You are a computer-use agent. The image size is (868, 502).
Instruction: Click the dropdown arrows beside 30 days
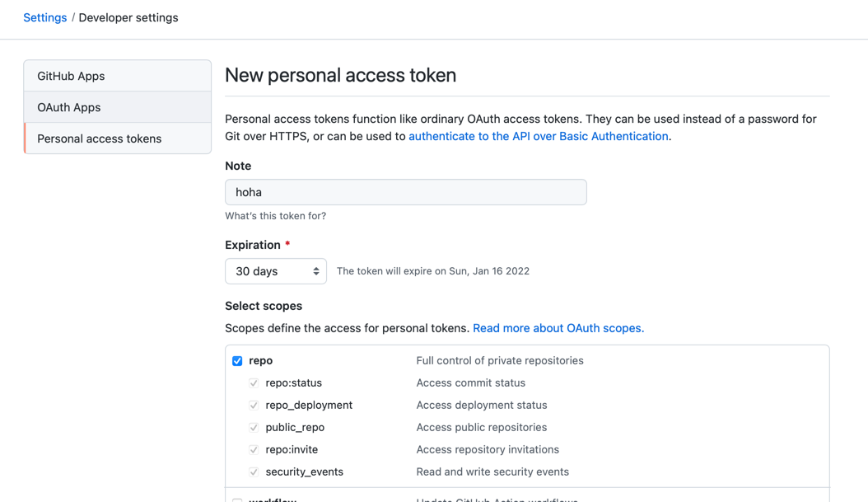316,271
